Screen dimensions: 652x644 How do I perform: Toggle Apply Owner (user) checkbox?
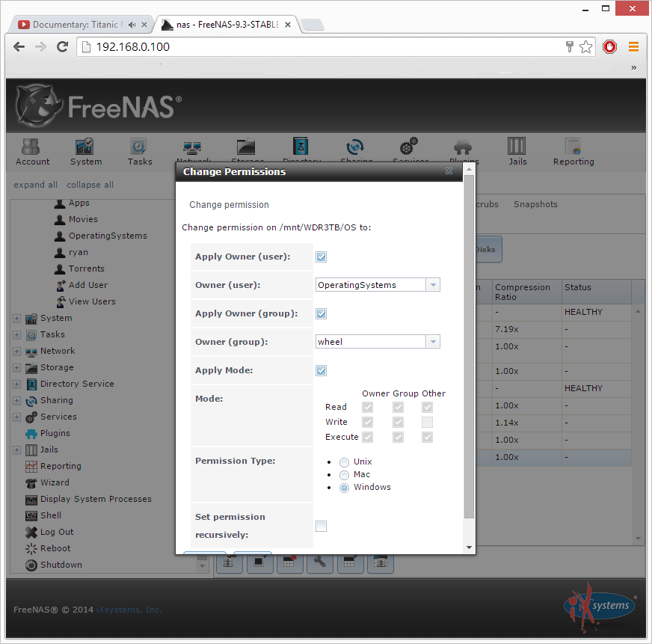[321, 257]
